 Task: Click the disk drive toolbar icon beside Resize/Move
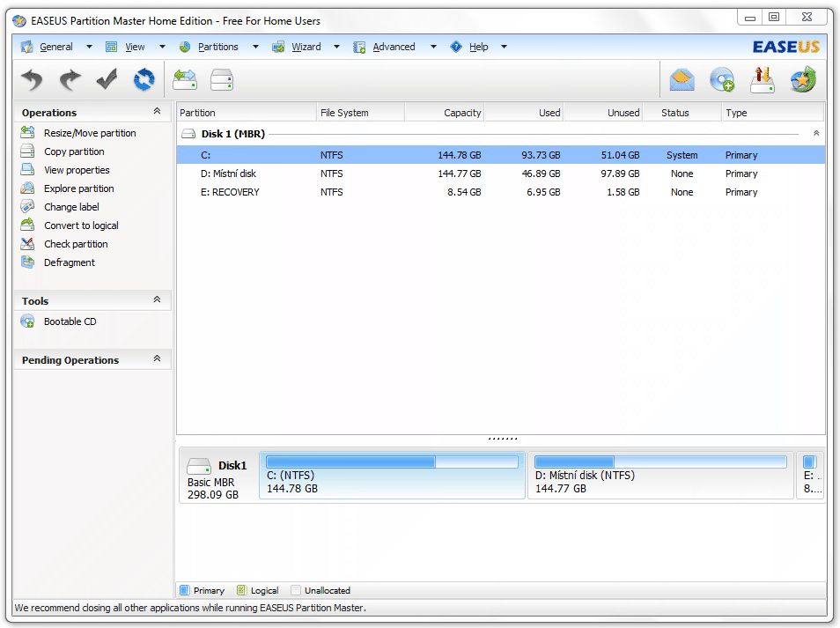(222, 80)
